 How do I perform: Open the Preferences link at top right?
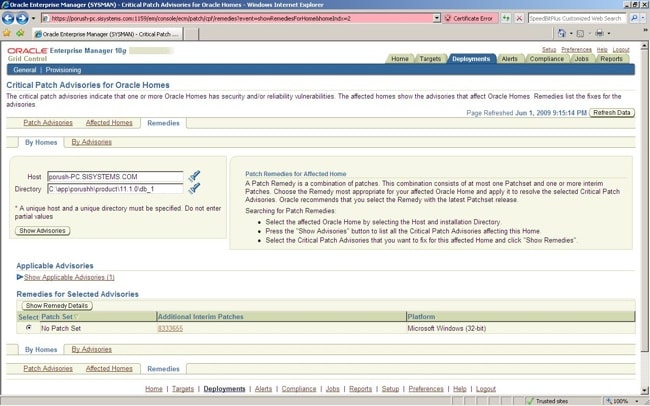[576, 49]
